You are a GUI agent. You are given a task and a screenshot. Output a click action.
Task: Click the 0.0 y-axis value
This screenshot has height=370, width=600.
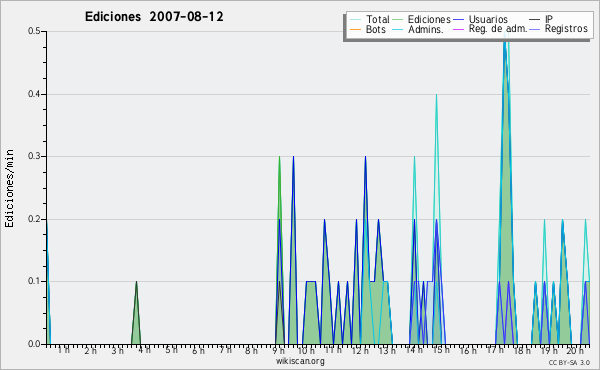[34, 344]
